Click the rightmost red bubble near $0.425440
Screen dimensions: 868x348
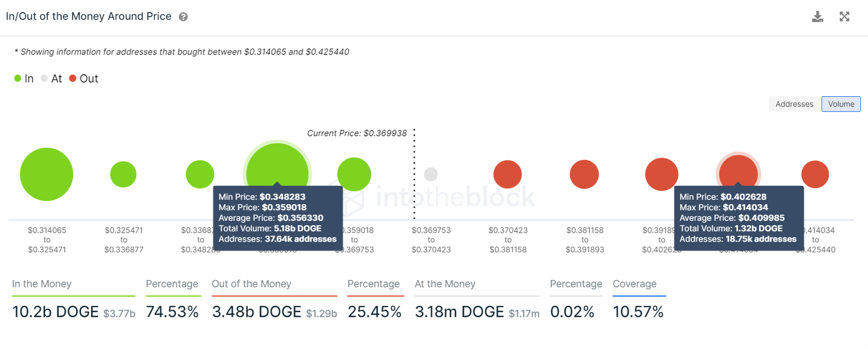[x=815, y=174]
